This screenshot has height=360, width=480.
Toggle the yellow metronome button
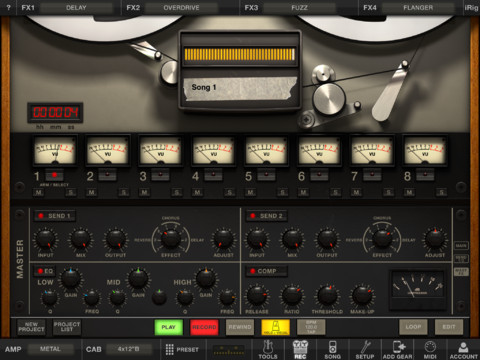[275, 327]
